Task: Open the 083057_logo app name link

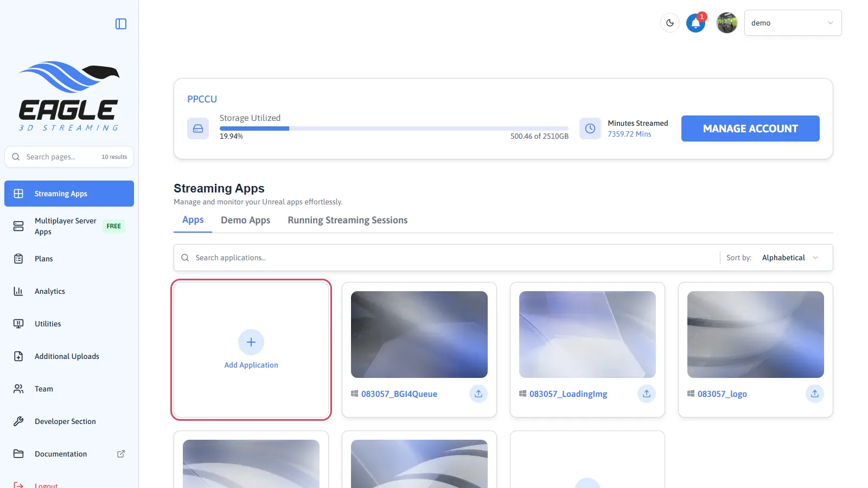Action: 722,394
